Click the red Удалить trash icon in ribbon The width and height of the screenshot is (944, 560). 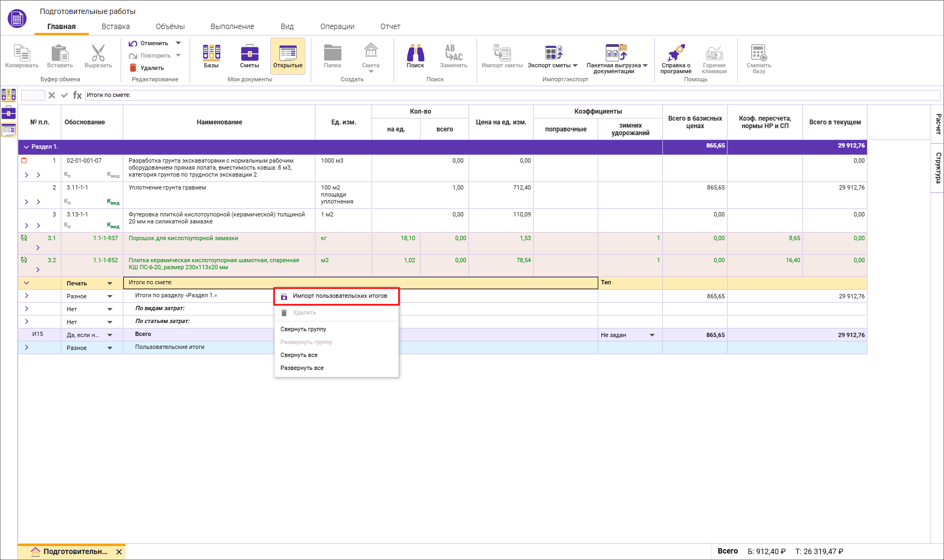133,68
